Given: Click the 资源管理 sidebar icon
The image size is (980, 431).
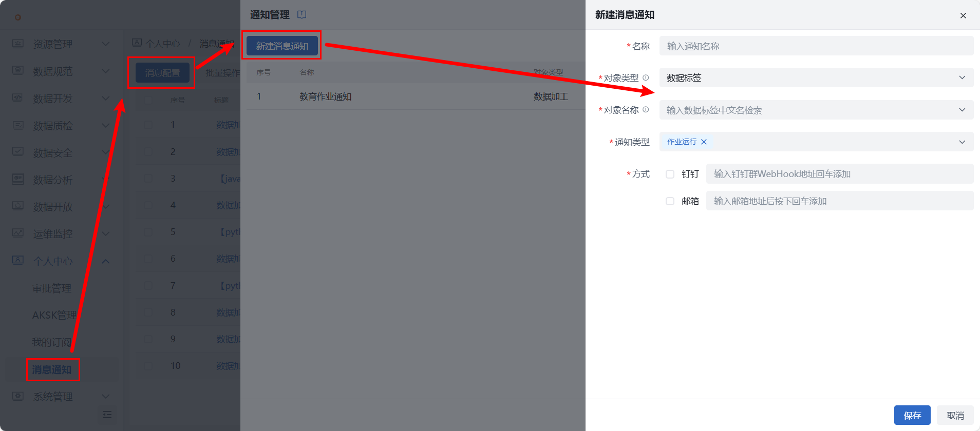Looking at the screenshot, I should (x=18, y=44).
